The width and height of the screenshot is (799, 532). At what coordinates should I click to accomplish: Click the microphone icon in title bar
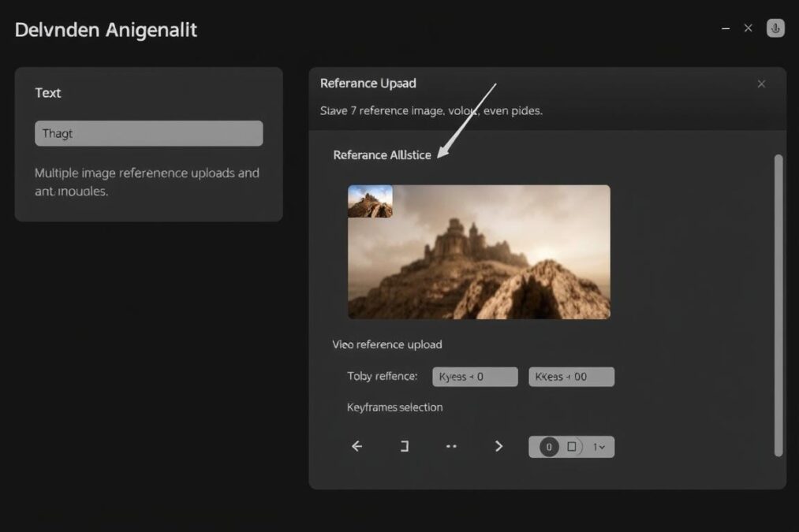point(775,28)
